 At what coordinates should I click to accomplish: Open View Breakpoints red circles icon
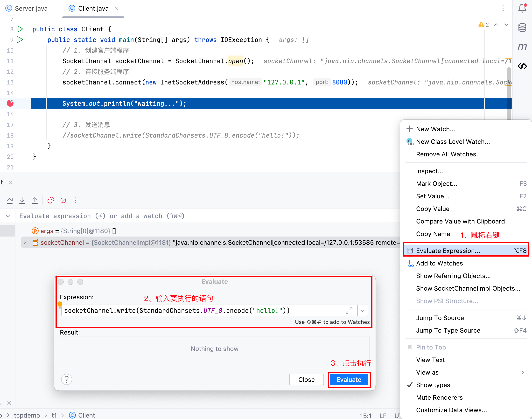coord(51,200)
